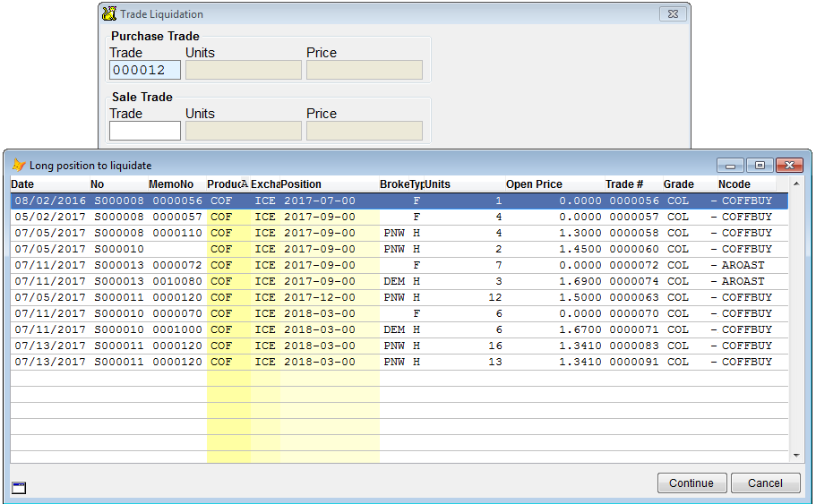This screenshot has height=504, width=816.
Task: Click the Continue button
Action: coord(691,483)
